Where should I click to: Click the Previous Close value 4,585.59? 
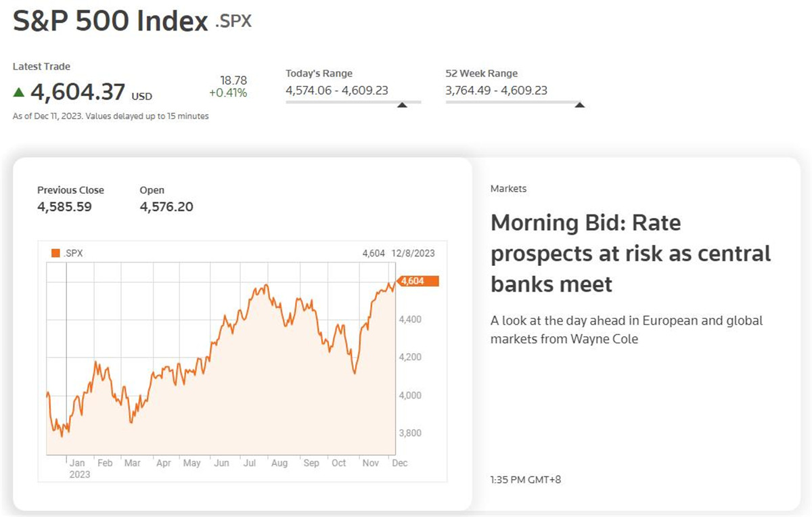pos(64,206)
